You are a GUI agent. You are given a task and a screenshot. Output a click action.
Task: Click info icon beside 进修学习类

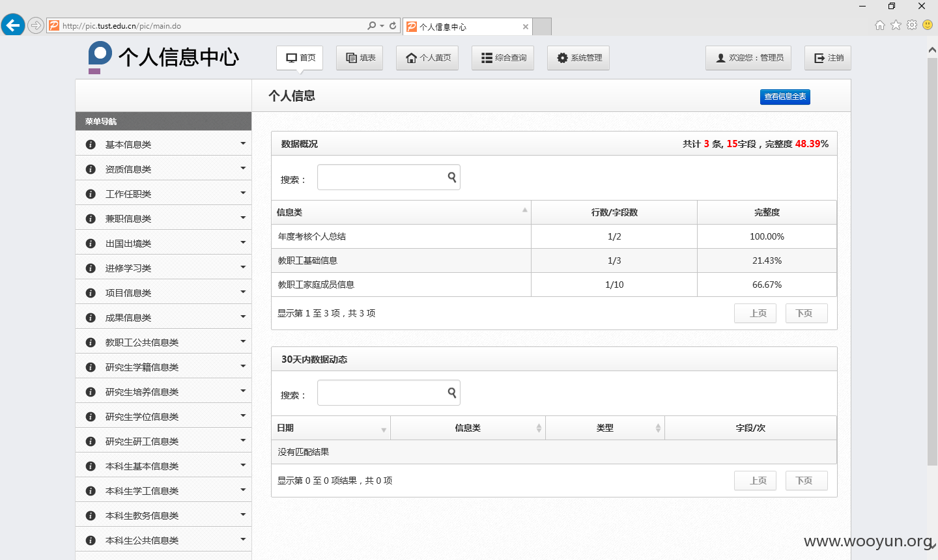coord(91,268)
